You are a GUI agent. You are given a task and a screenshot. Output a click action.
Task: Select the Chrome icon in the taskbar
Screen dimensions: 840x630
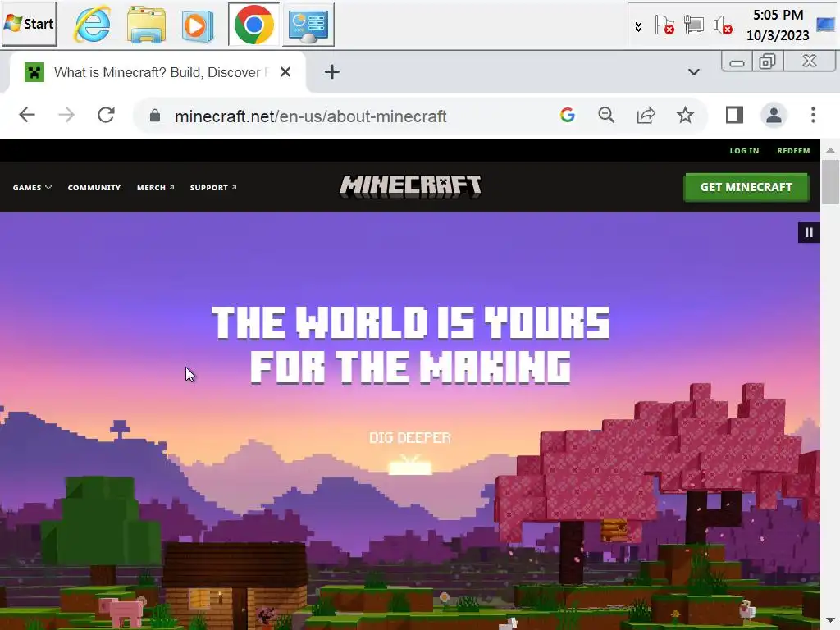pos(254,25)
